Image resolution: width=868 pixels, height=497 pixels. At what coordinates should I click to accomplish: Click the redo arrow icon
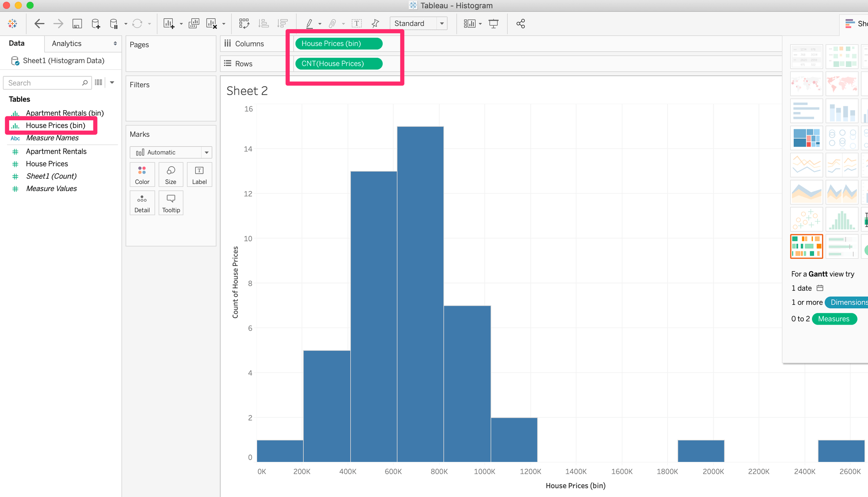pyautogui.click(x=58, y=24)
